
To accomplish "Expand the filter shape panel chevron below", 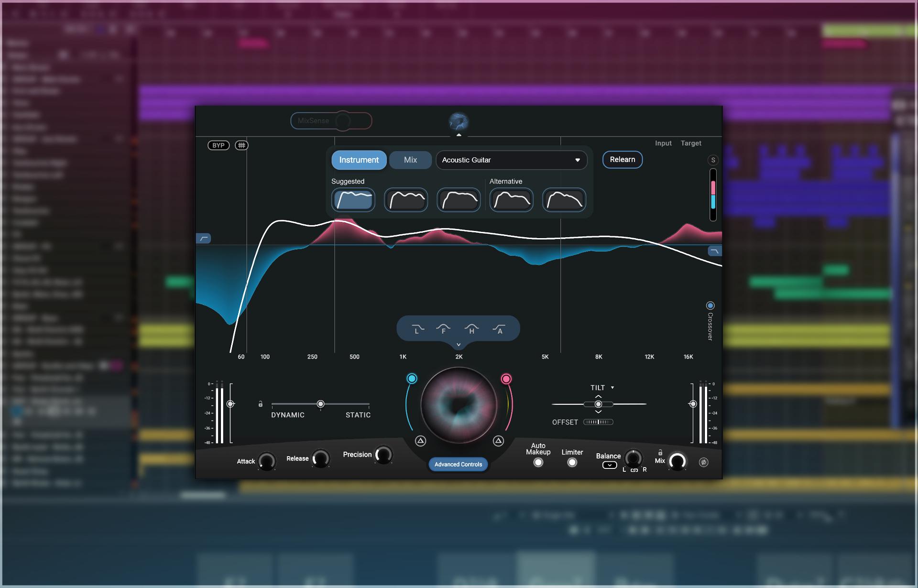I will point(459,345).
